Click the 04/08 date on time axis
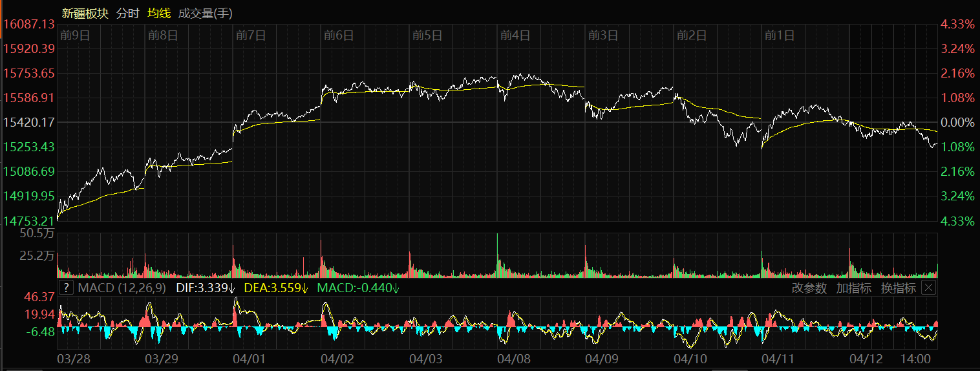Image resolution: width=980 pixels, height=371 pixels. pyautogui.click(x=514, y=358)
